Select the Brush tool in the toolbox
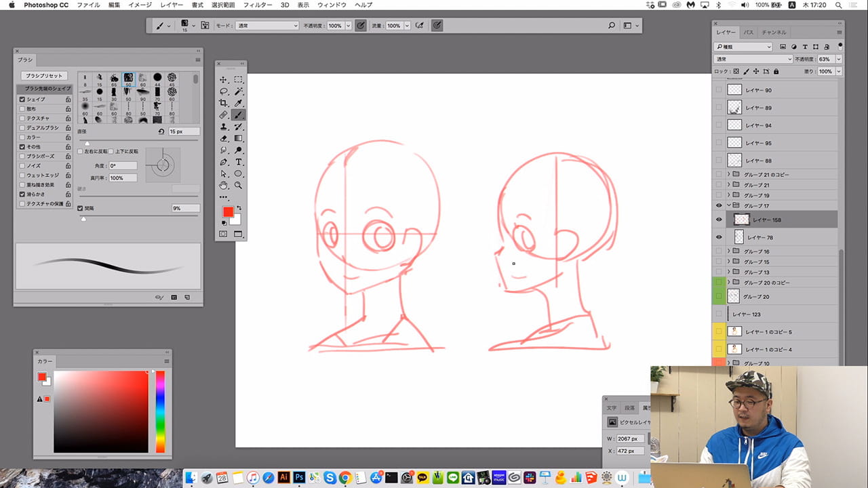This screenshot has height=488, width=868. click(x=239, y=115)
